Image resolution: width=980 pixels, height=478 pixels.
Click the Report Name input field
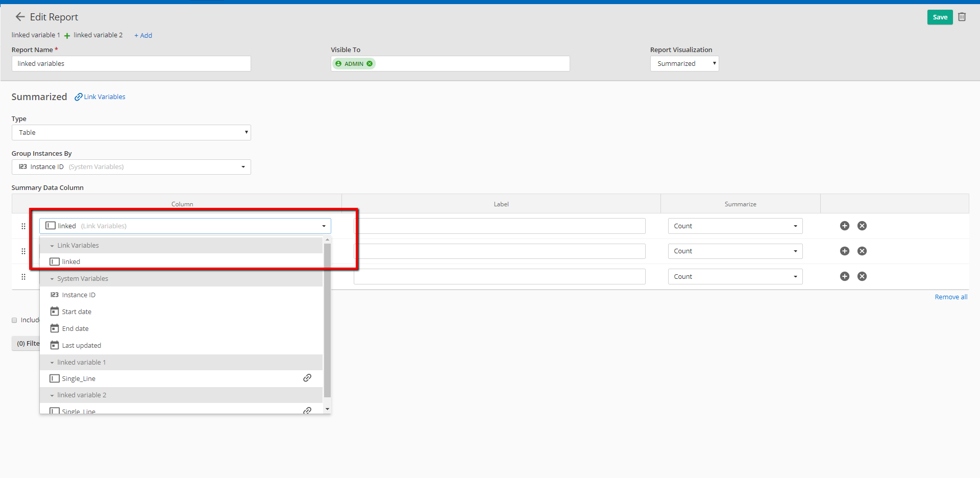[x=131, y=64]
